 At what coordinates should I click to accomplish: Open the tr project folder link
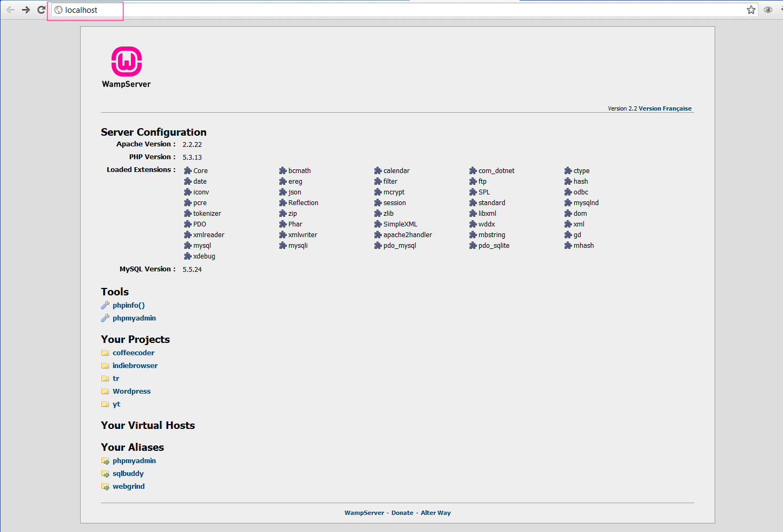(x=116, y=379)
